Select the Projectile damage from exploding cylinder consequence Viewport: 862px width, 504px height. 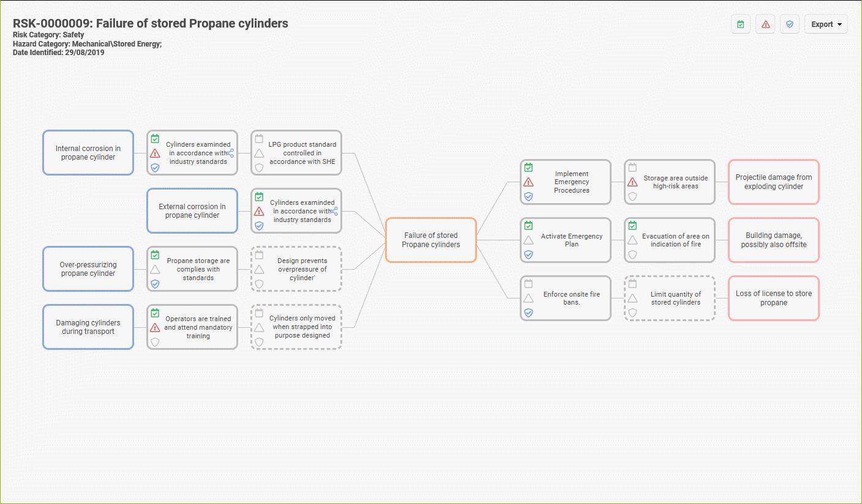pyautogui.click(x=773, y=182)
